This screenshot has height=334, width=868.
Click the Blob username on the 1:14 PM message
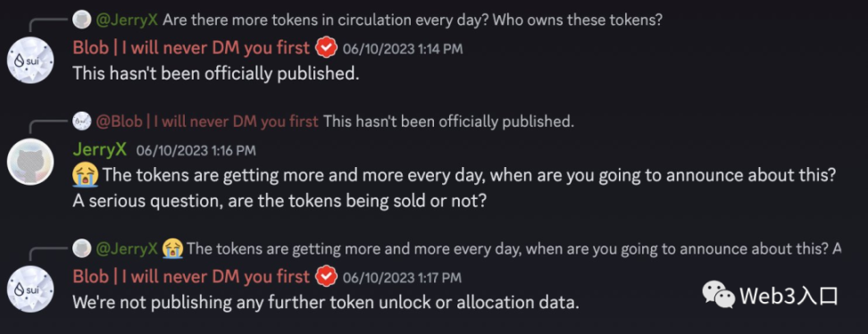191,48
